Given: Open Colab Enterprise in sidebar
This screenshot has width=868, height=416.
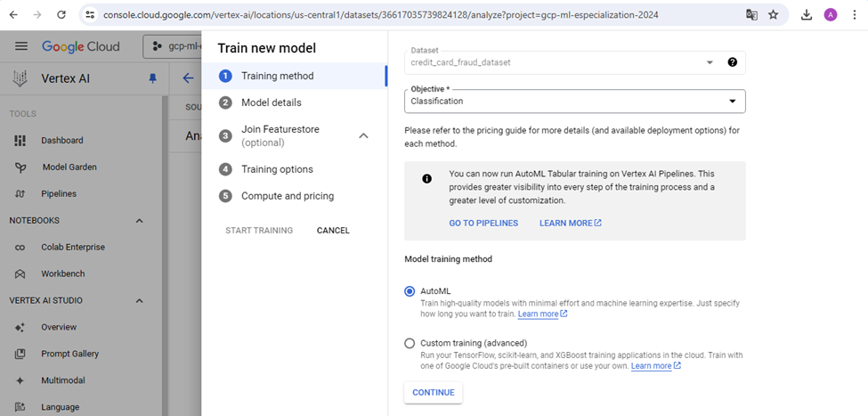Looking at the screenshot, I should click(72, 247).
